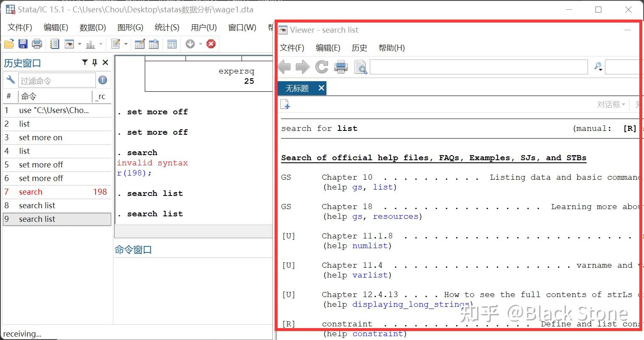Viewport: 644px width, 340px height.
Task: Follow the "numlist" help link
Action: pos(370,246)
